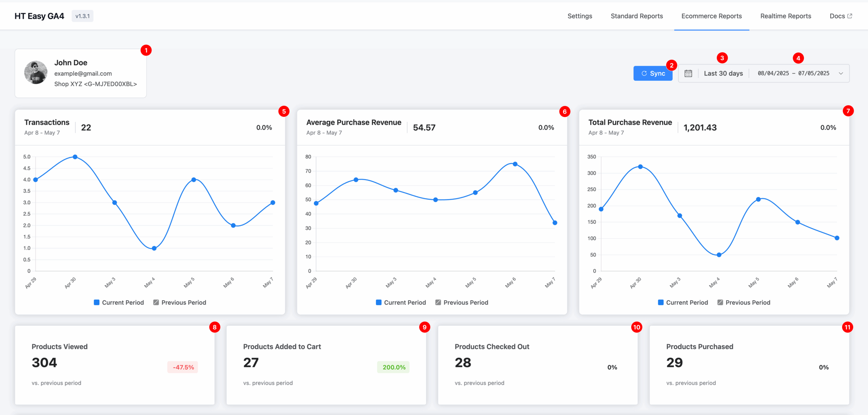Open the Last 30 days preset selector
This screenshot has height=415, width=868.
[723, 73]
